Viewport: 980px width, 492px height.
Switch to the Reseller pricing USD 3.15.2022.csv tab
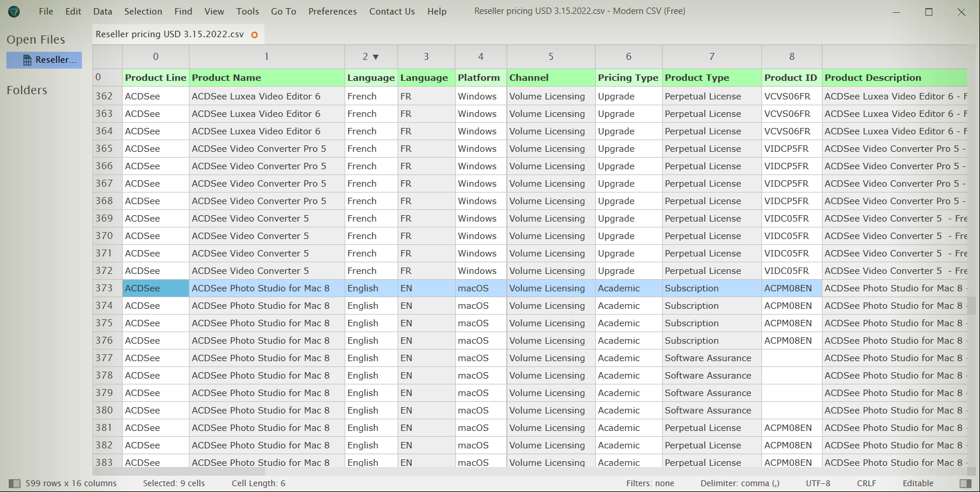pyautogui.click(x=170, y=34)
